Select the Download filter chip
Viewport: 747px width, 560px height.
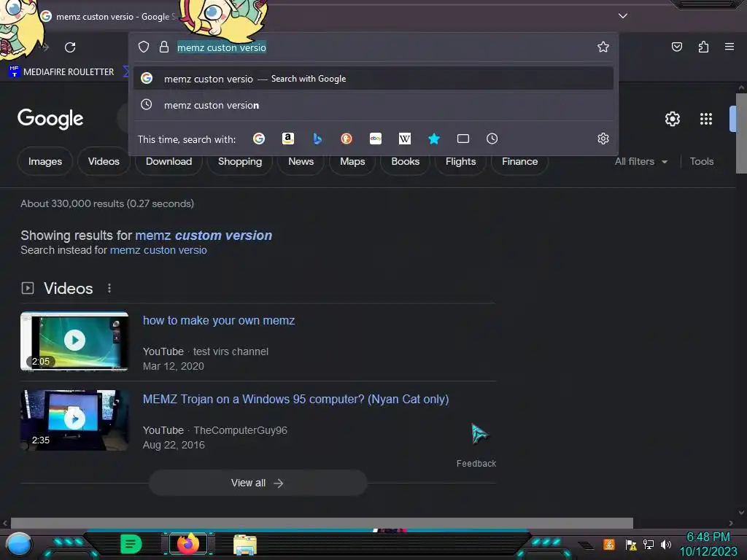pyautogui.click(x=169, y=161)
